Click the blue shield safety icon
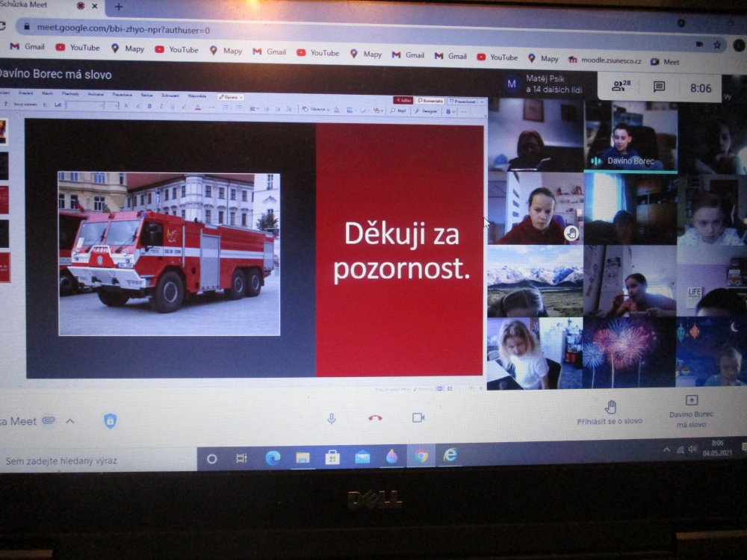This screenshot has height=560, width=747. [110, 421]
